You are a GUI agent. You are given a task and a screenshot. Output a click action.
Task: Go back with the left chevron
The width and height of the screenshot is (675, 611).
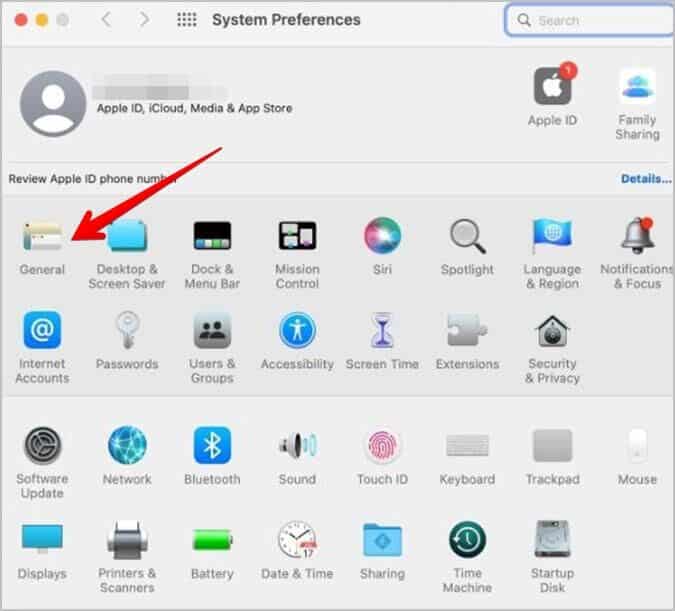coord(107,20)
